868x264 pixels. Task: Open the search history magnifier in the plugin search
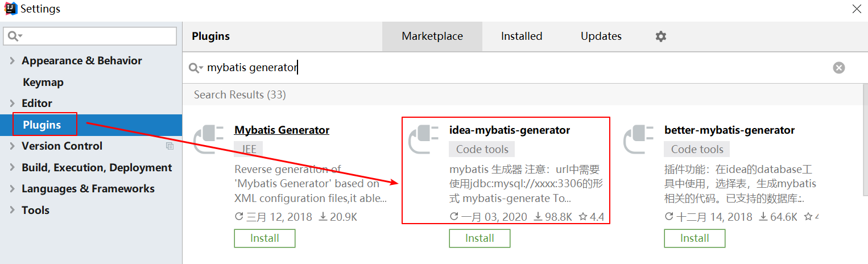[196, 68]
